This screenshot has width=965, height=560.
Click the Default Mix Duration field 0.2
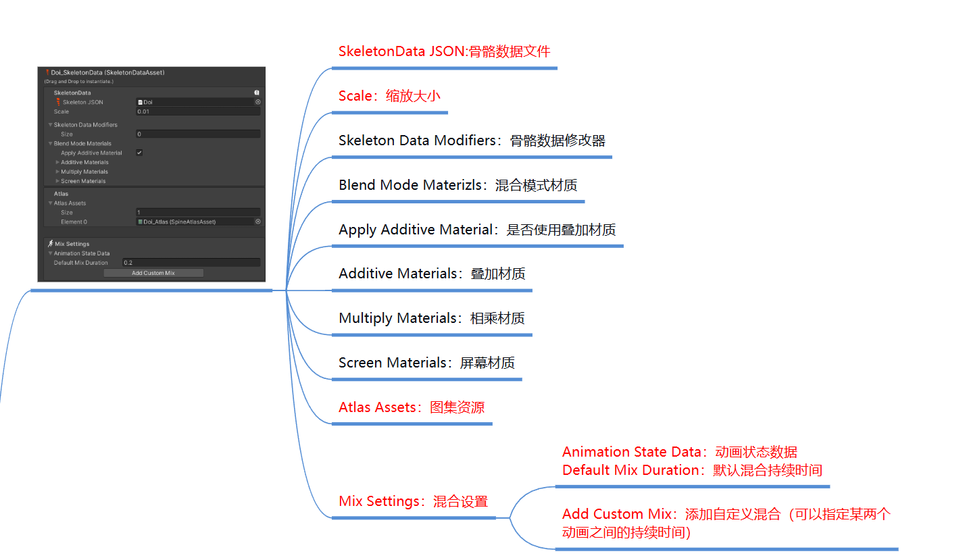191,263
